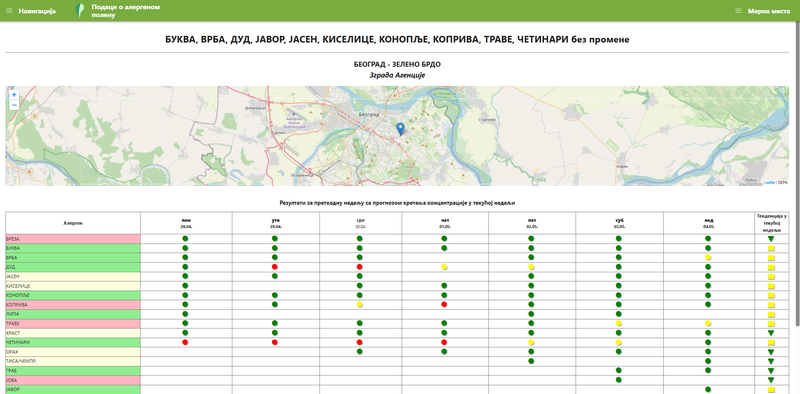Click yellow dot for ВРБА on Sunday
The width and height of the screenshot is (800, 394).
(x=708, y=258)
